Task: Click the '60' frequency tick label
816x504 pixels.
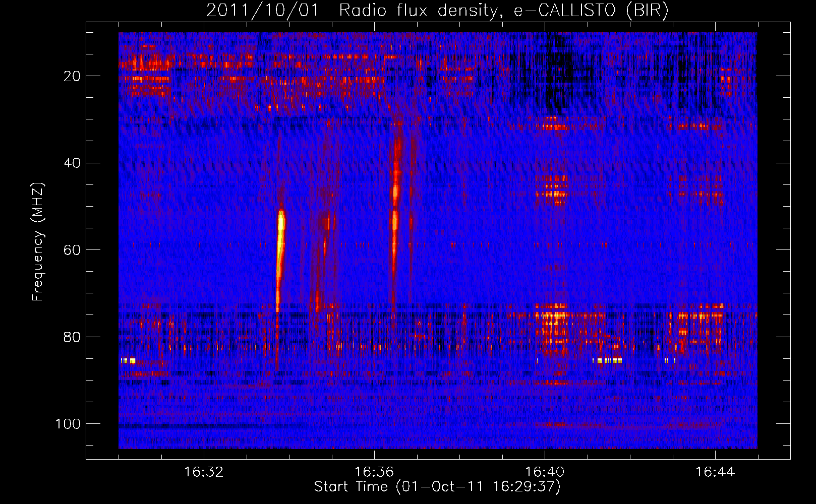Action: click(72, 250)
